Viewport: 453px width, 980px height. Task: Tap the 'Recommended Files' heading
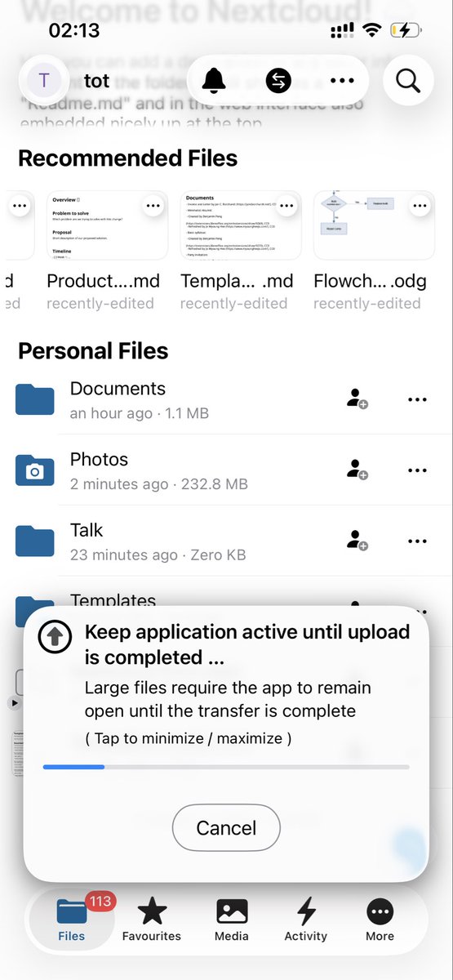(x=128, y=158)
